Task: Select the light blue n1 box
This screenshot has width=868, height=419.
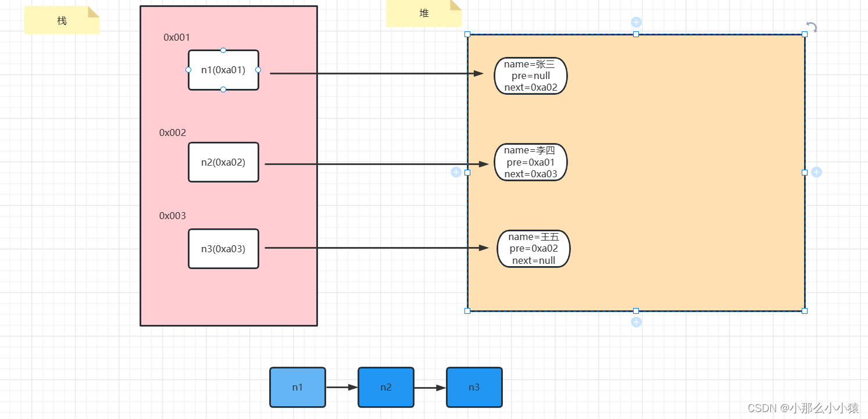Action: (298, 387)
